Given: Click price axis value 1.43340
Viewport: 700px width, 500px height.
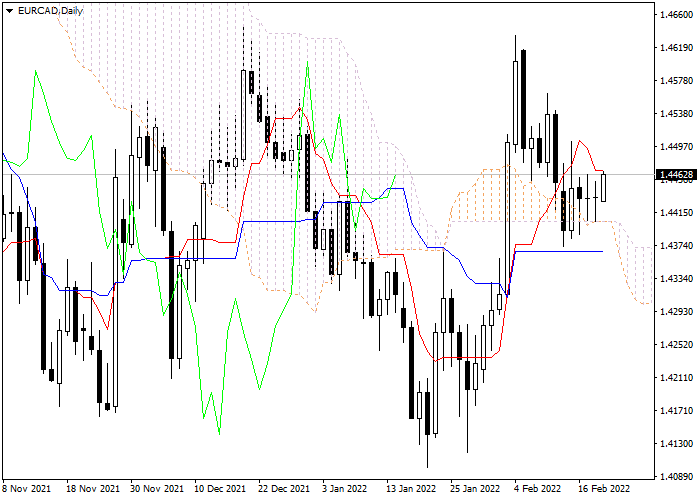Looking at the screenshot, I should [676, 279].
